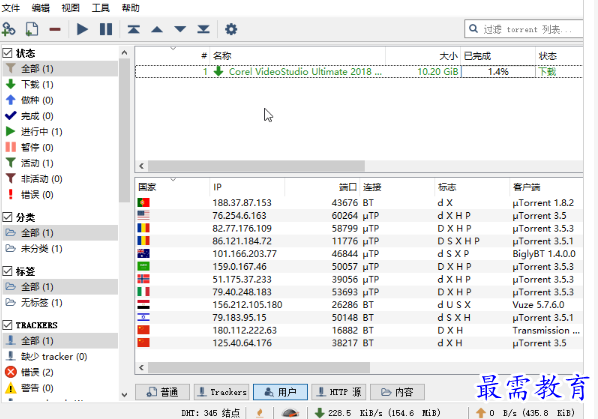Open the 帮助 menu

[x=130, y=8]
